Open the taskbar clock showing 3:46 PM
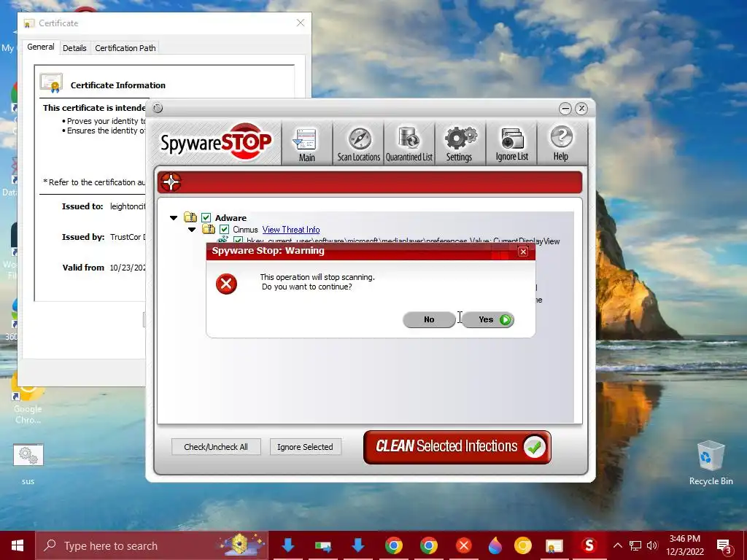This screenshot has width=747, height=560. coord(684,545)
